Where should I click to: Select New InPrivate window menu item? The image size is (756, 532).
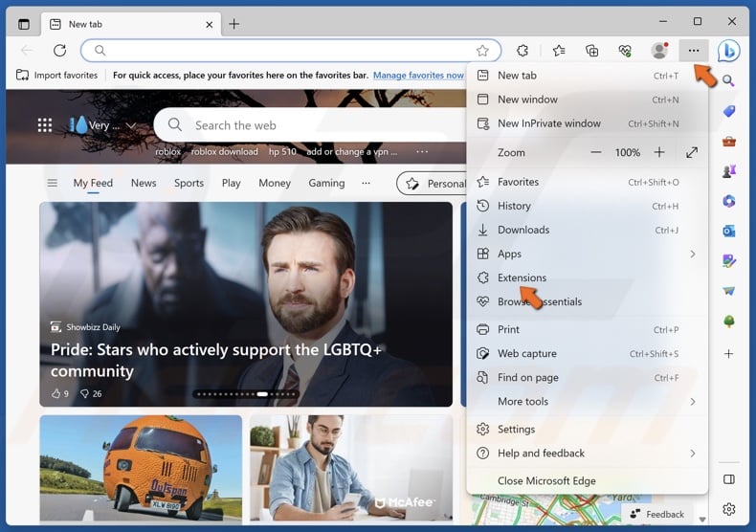click(588, 123)
